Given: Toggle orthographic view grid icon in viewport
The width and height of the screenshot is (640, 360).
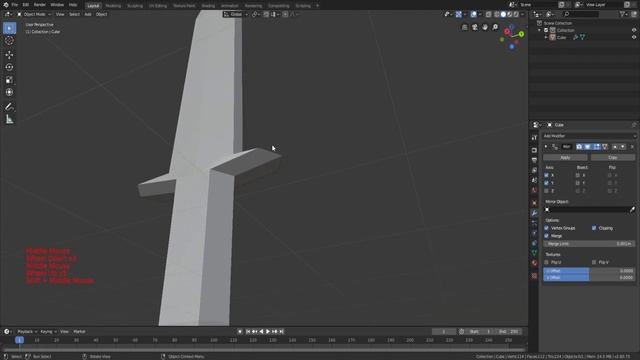Looking at the screenshot, I should tap(464, 27).
